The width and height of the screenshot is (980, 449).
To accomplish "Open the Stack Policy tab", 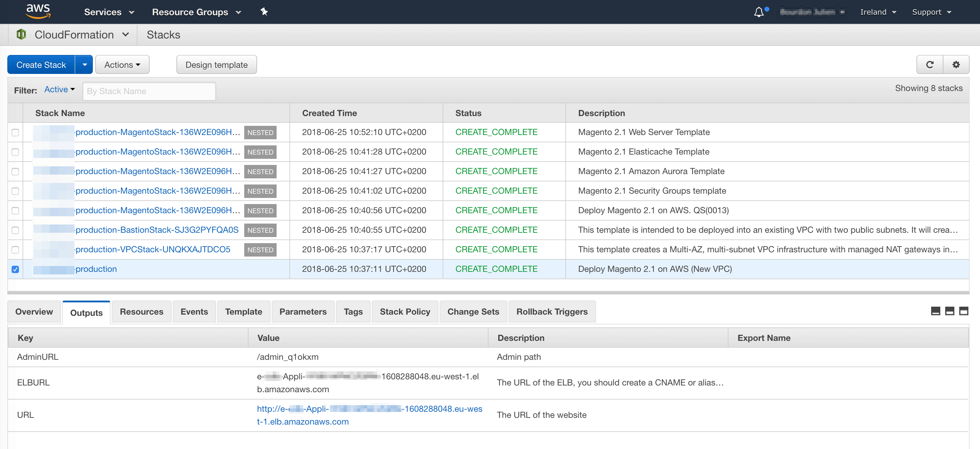I will [x=405, y=312].
